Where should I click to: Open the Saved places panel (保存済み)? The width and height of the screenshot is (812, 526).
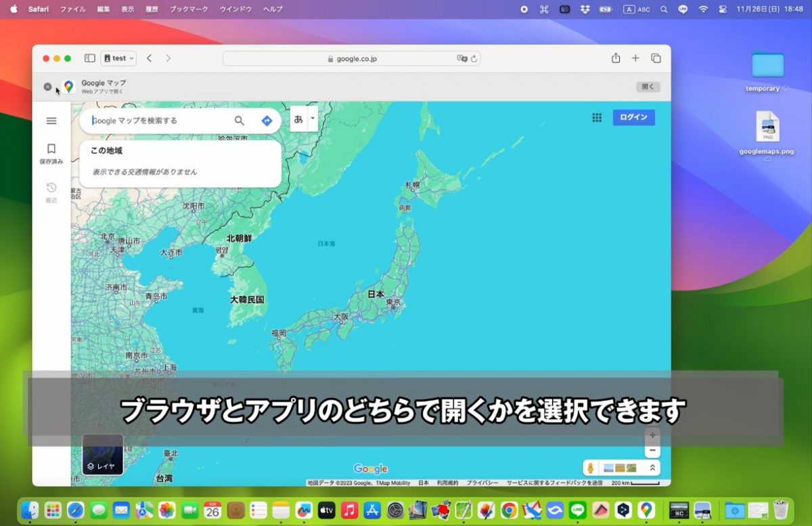[51, 154]
